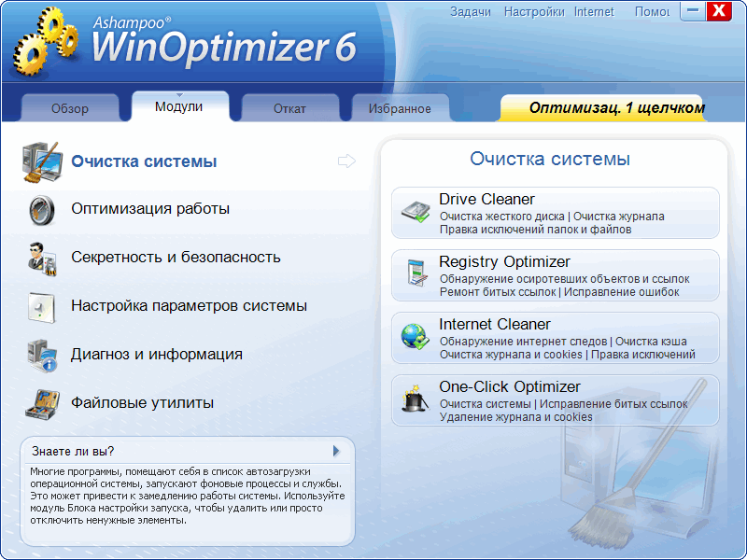Launch the Drive Cleaner module
This screenshot has height=560, width=747.
[x=556, y=213]
